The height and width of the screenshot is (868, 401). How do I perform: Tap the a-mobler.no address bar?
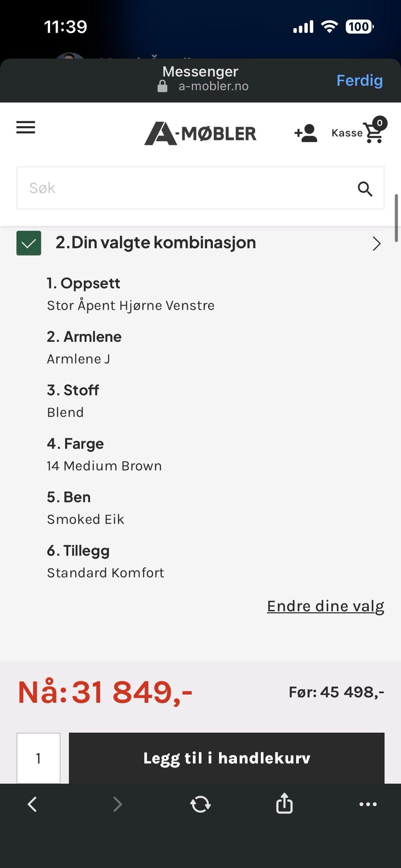pyautogui.click(x=213, y=86)
